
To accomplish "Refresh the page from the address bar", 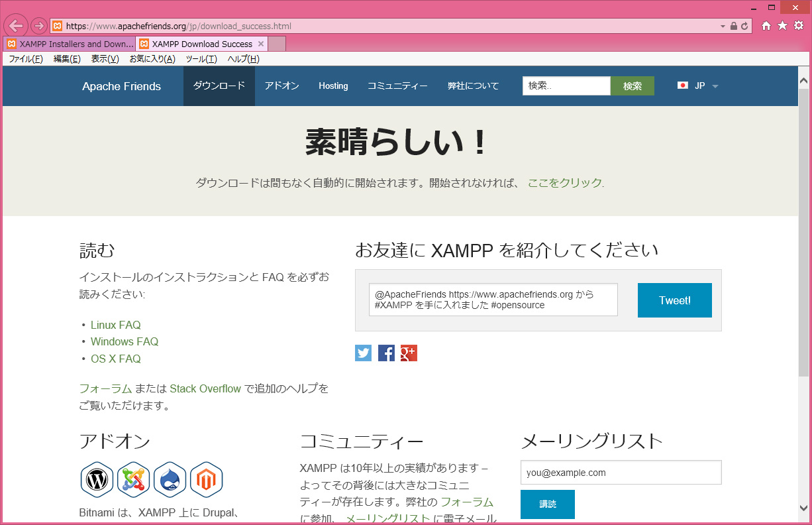I will click(744, 27).
